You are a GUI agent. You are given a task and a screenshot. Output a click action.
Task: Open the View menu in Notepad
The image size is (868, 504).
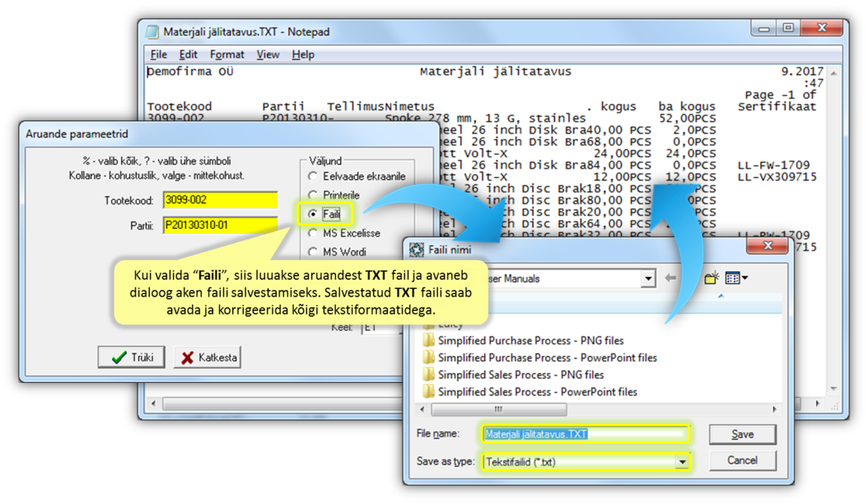point(268,54)
